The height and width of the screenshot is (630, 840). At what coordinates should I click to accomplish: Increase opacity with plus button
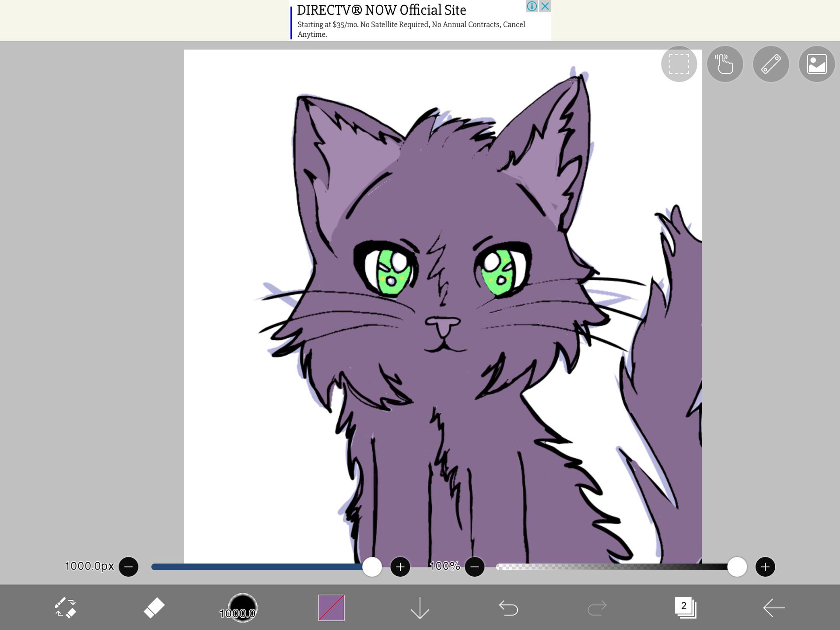[x=765, y=567]
